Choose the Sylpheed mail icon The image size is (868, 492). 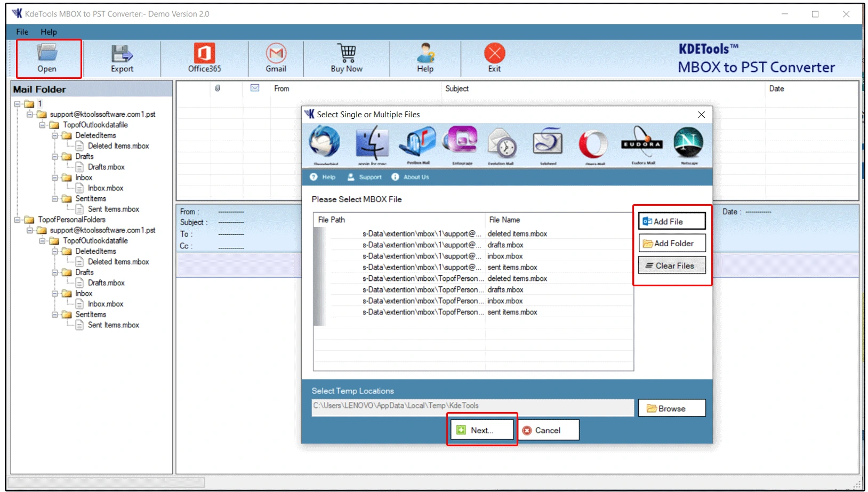click(548, 145)
